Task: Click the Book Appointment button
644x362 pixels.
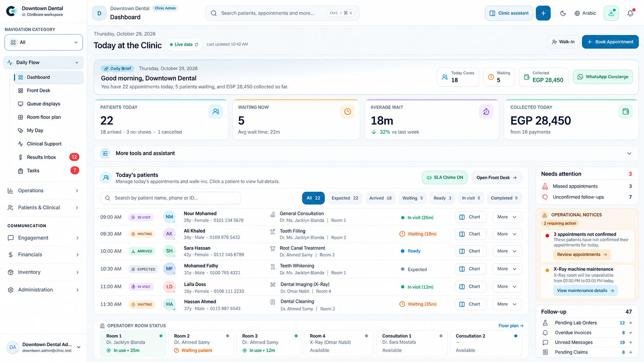Action: click(610, 42)
